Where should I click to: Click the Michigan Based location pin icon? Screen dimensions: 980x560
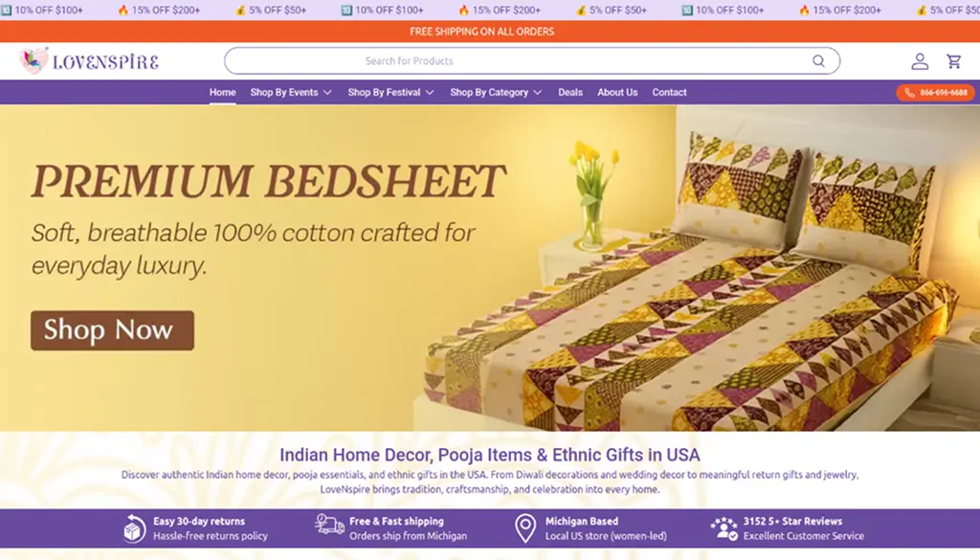click(x=525, y=528)
